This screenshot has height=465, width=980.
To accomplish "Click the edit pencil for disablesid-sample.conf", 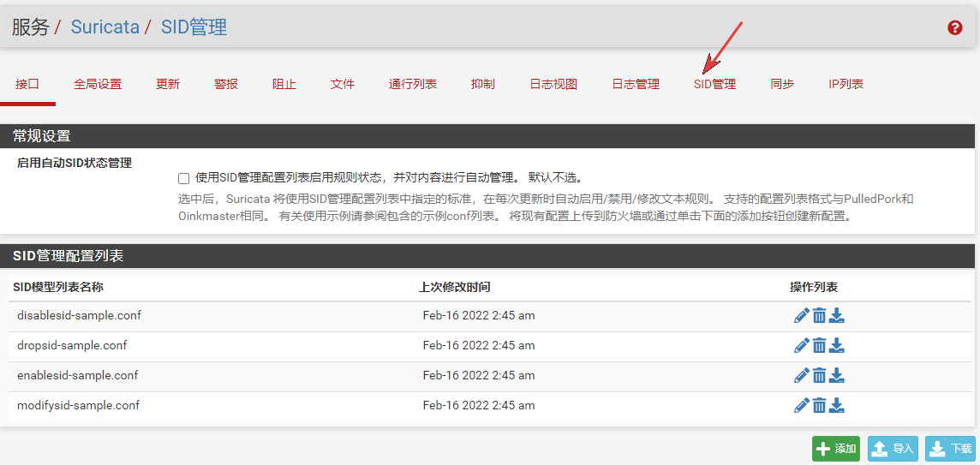I will [801, 316].
